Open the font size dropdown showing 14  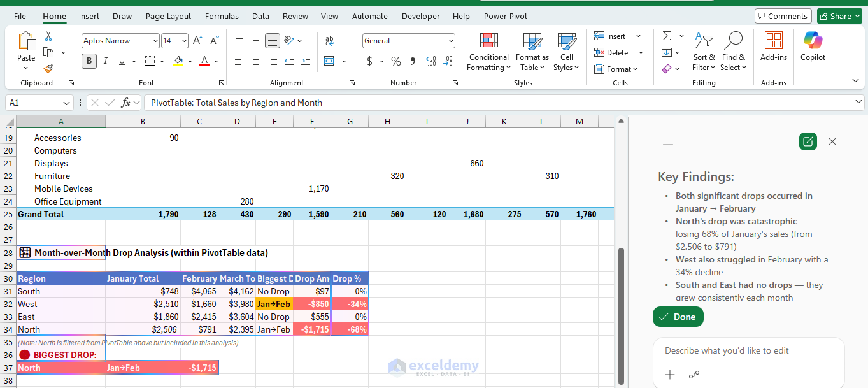point(185,41)
